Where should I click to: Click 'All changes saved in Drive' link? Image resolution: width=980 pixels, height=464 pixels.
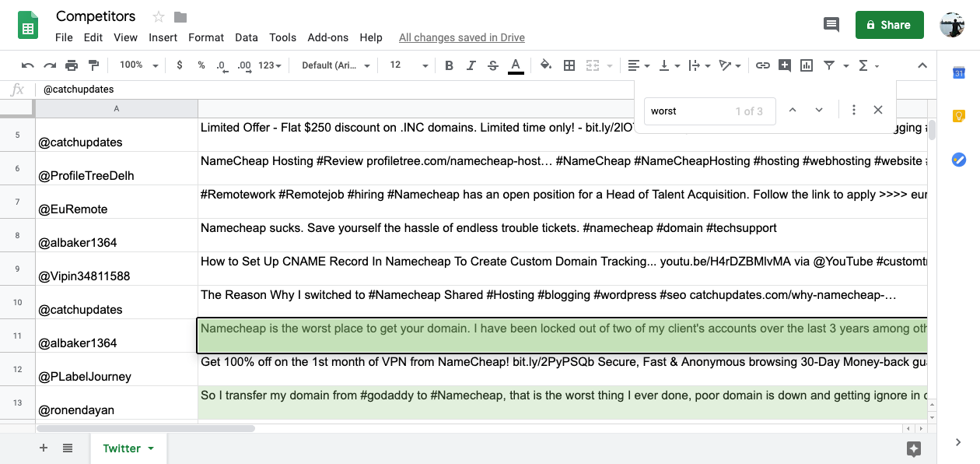(x=462, y=37)
